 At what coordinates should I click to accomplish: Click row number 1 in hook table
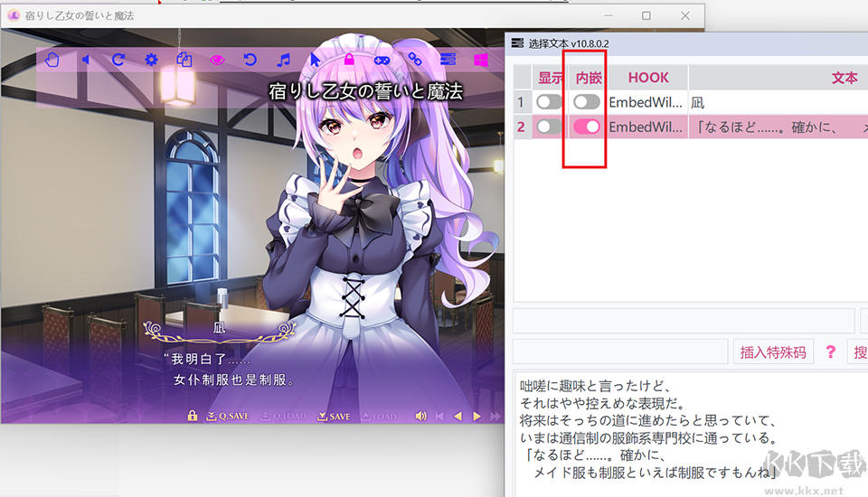[x=521, y=102]
